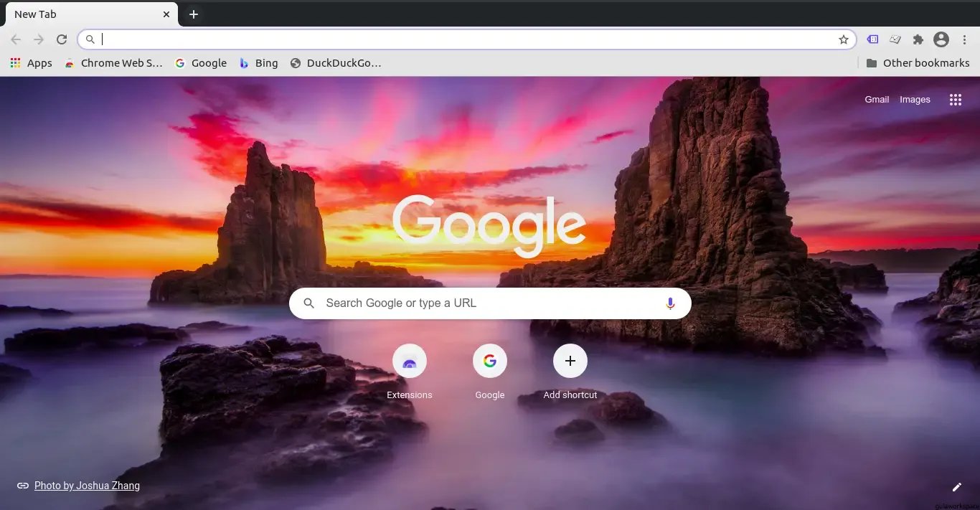This screenshot has width=980, height=510.
Task: Open the Chrome Web Store bookmark
Action: tap(113, 63)
